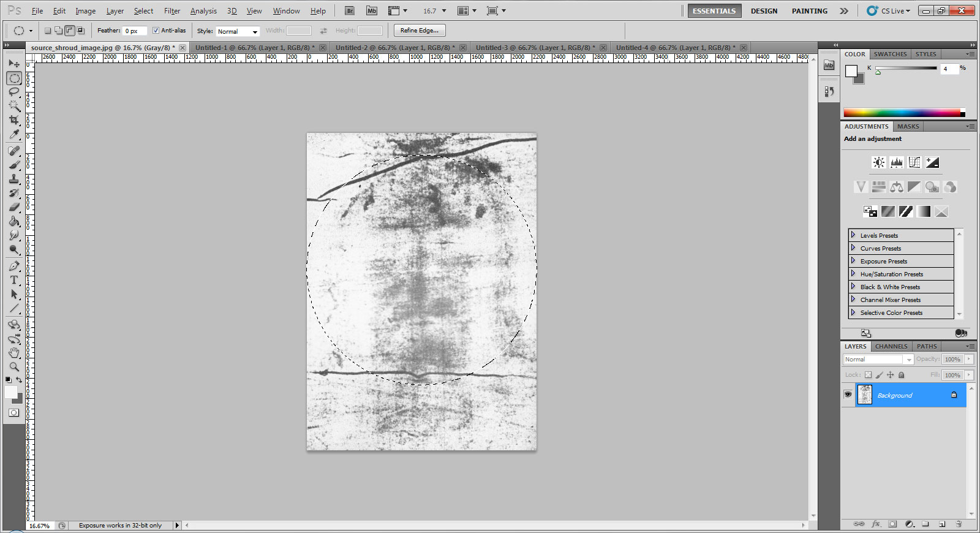
Task: Switch to the Painting workspace
Action: click(809, 11)
